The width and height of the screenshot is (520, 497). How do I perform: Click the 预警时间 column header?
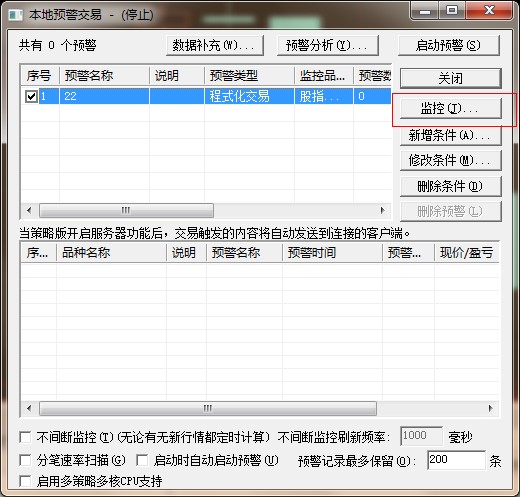point(332,252)
